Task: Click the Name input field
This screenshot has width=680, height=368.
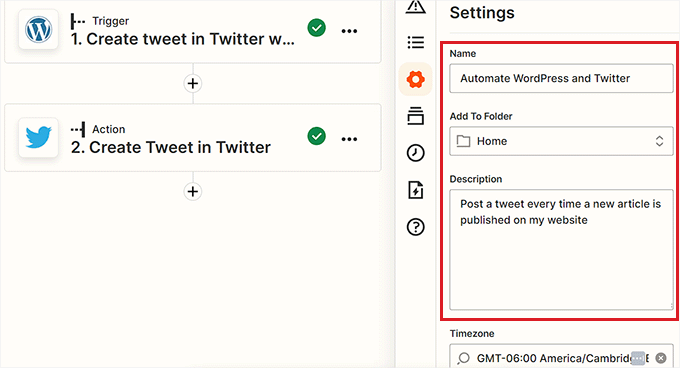Action: (561, 78)
